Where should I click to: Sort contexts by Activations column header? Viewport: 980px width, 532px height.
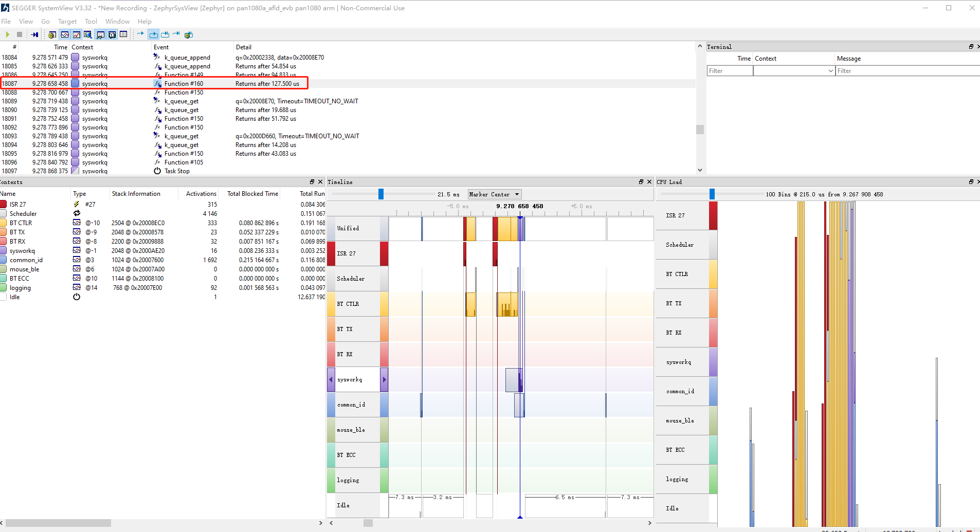pyautogui.click(x=201, y=194)
